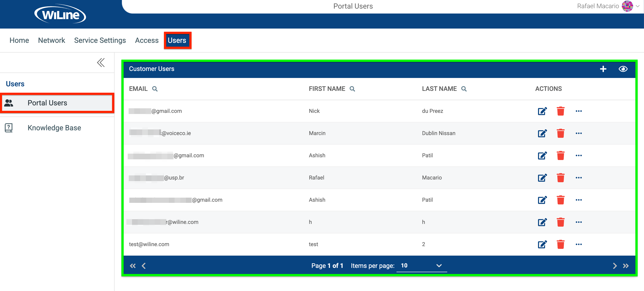Open the Service Settings menu
644x291 pixels.
[x=100, y=40]
